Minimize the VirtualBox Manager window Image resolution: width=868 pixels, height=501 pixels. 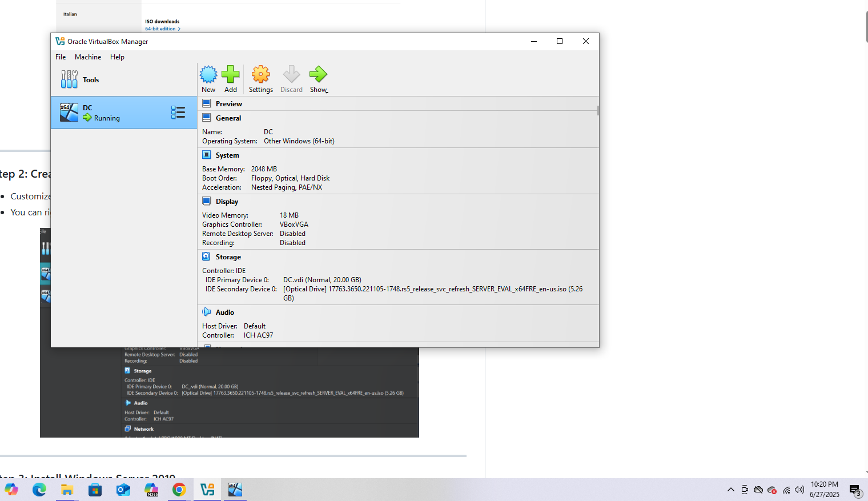pyautogui.click(x=534, y=41)
